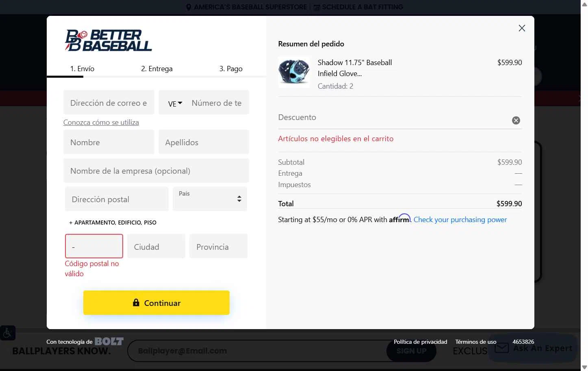Open the Términos de uso link
This screenshot has height=371, width=588.
click(476, 342)
